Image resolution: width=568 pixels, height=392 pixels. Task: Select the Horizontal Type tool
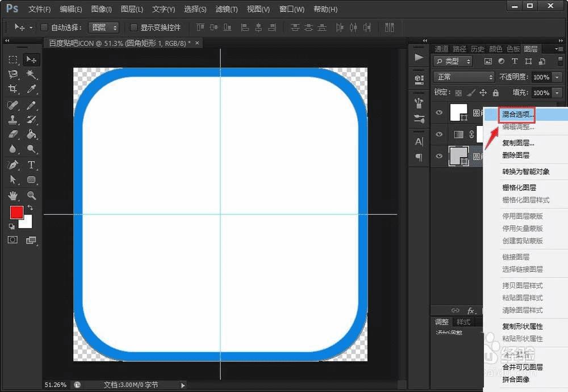pos(32,165)
